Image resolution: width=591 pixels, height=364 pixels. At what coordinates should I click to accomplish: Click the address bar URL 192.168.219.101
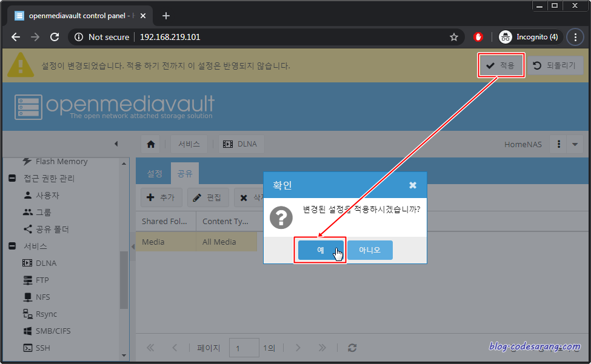170,37
